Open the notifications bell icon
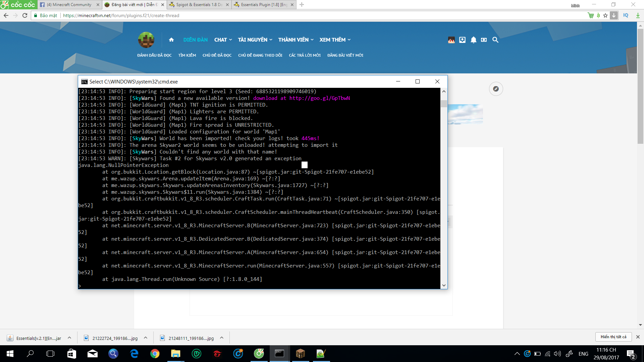 pos(473,40)
